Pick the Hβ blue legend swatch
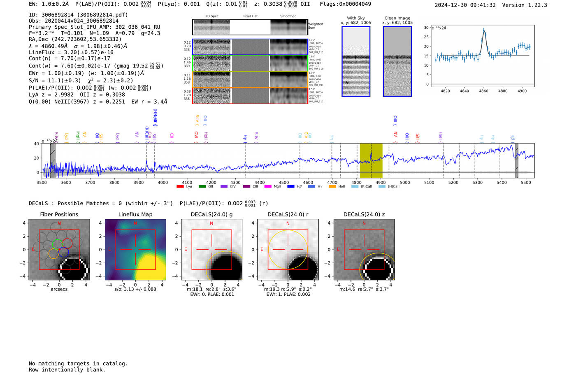 coord(291,187)
